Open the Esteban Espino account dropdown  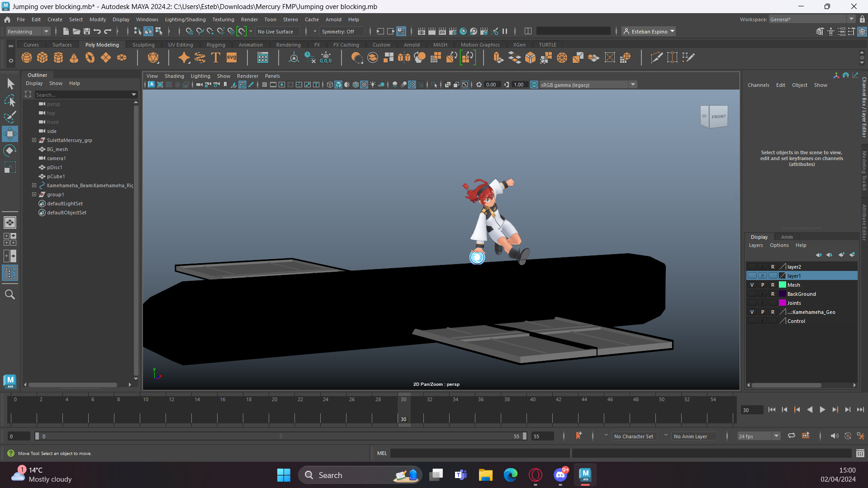tap(649, 32)
